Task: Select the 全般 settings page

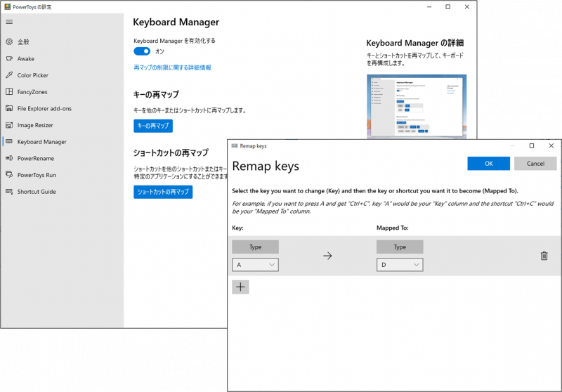Action: point(61,41)
